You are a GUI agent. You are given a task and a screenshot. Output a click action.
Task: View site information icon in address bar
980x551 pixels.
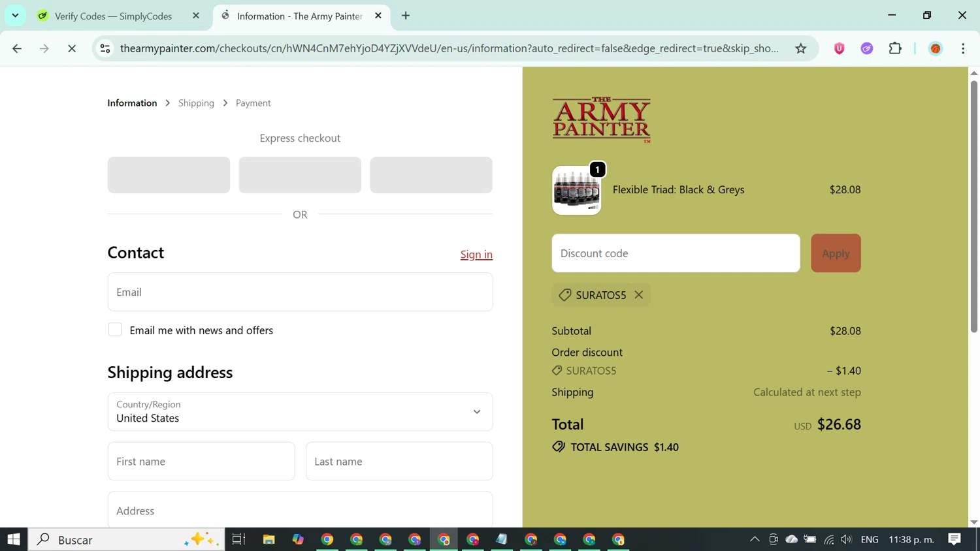click(105, 48)
